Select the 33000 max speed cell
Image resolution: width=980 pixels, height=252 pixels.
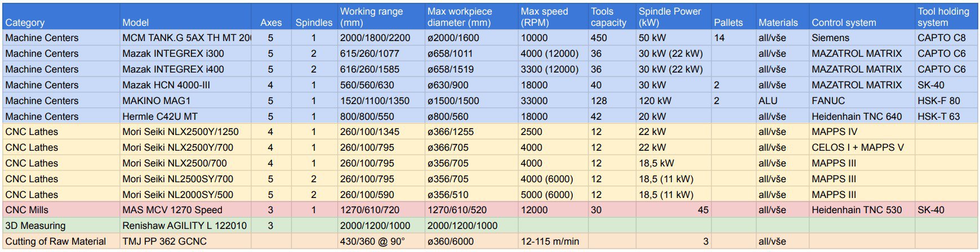[x=553, y=101]
